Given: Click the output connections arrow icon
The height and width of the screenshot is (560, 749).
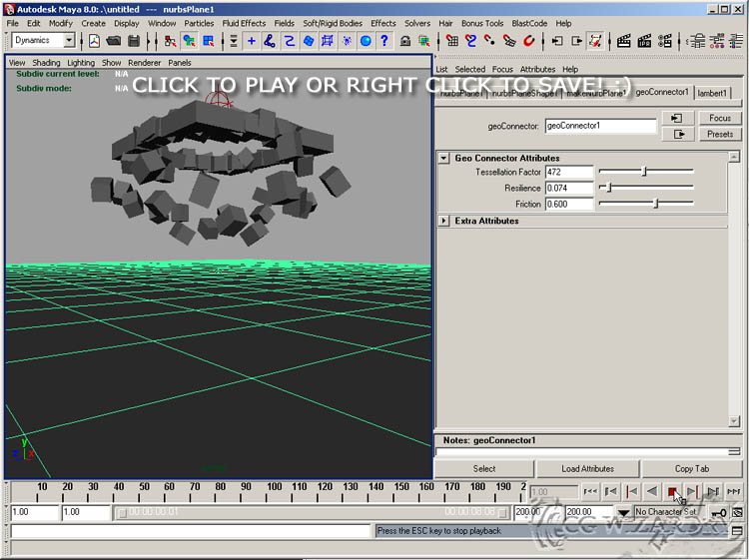Looking at the screenshot, I should point(677,134).
